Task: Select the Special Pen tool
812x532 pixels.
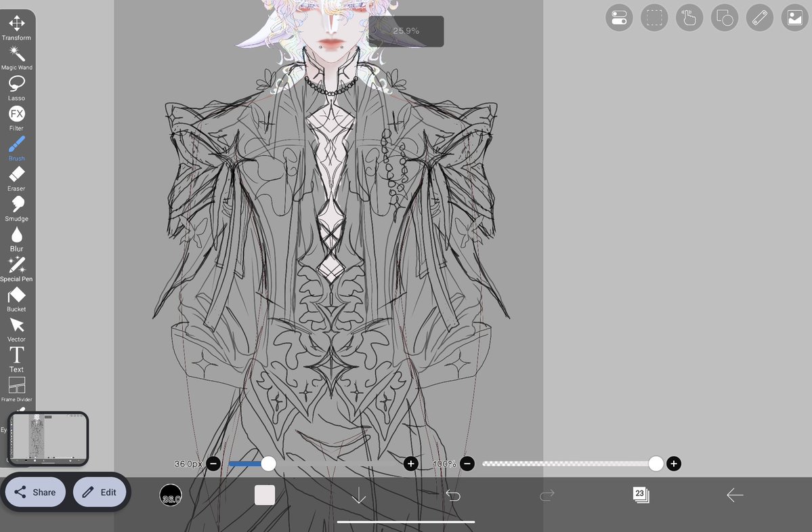Action: pos(16,269)
